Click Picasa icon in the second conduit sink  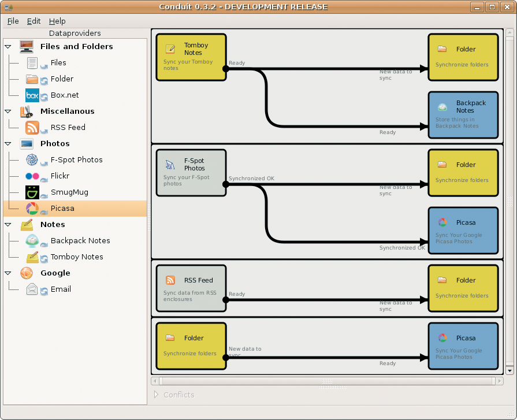[x=442, y=222]
